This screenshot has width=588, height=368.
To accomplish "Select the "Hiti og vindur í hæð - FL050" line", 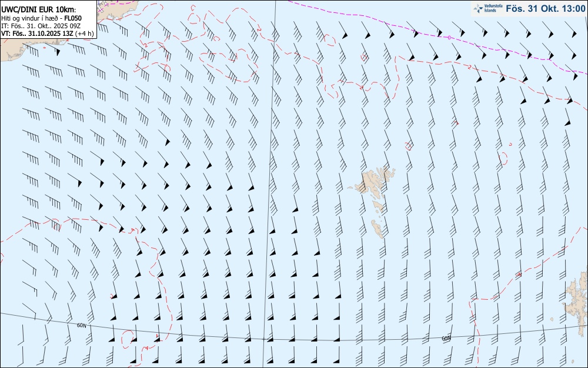I will coord(42,18).
